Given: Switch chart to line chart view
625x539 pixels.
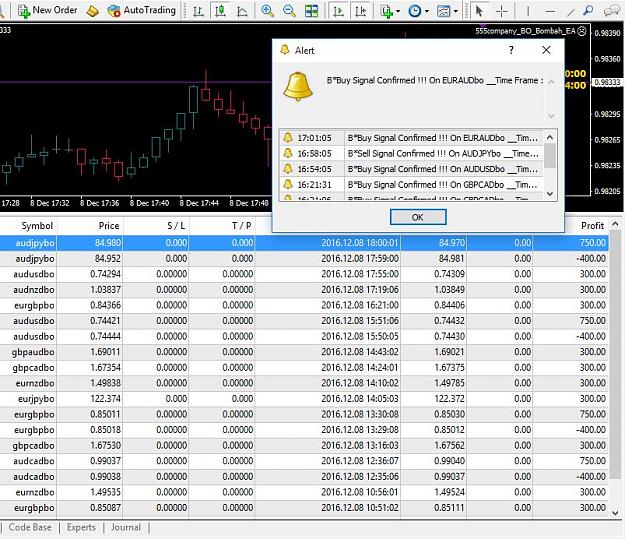Looking at the screenshot, I should point(242,11).
